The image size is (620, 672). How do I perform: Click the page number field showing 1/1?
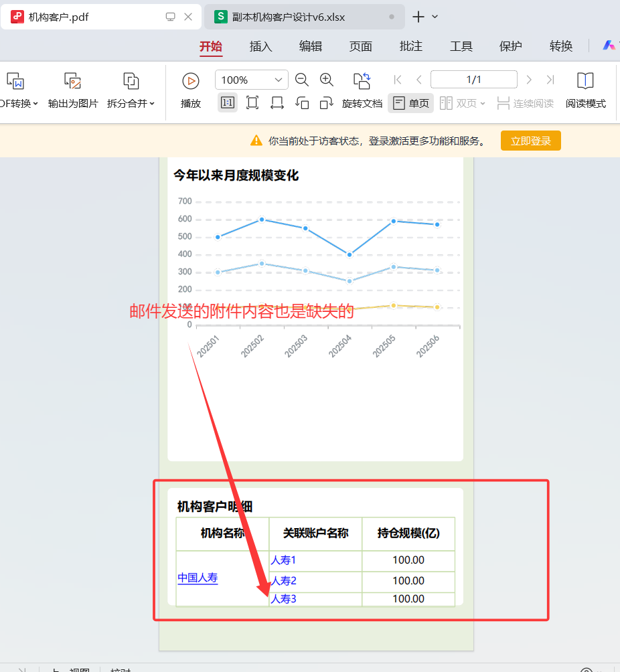pyautogui.click(x=474, y=80)
